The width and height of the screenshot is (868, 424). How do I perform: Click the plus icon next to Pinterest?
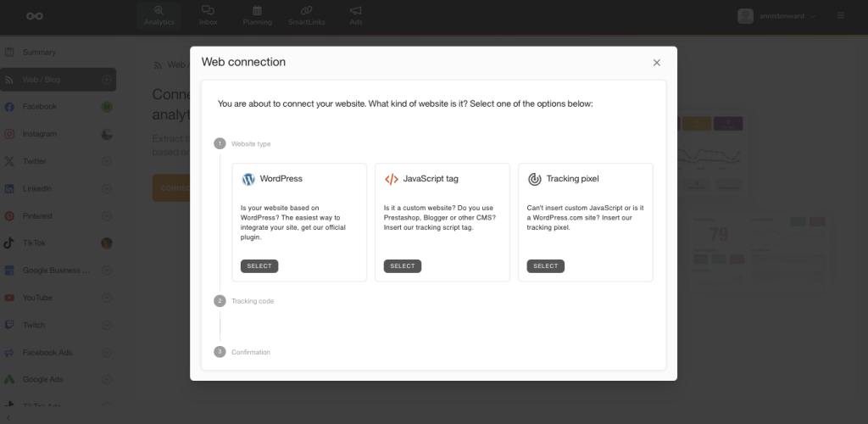[107, 216]
